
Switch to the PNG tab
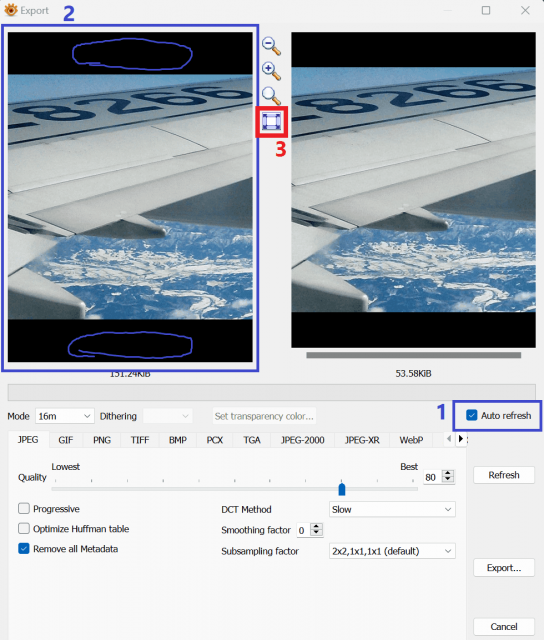tap(102, 440)
